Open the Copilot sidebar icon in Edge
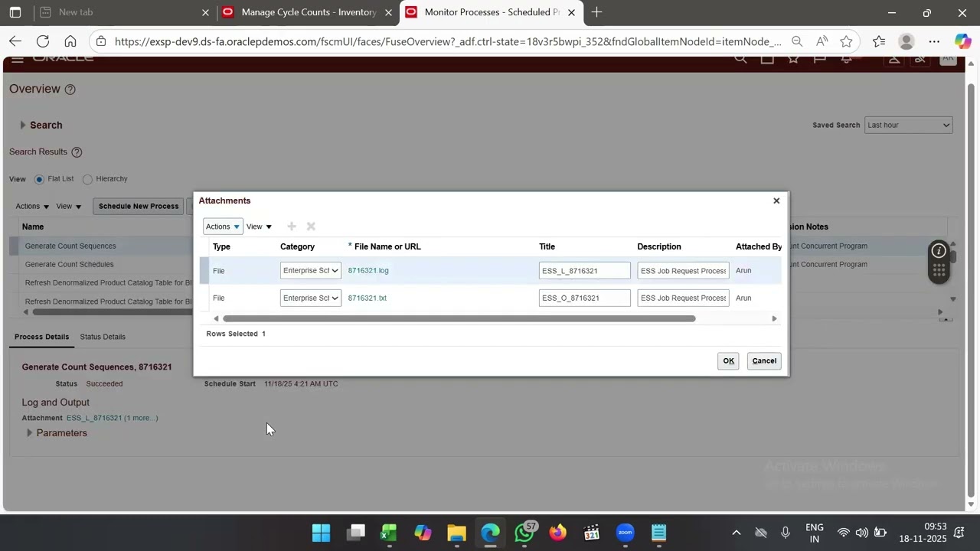Viewport: 980px width, 551px height. pyautogui.click(x=962, y=41)
